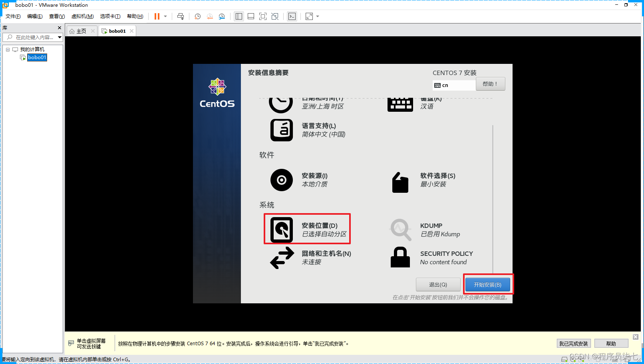Expand the power button dropdown arrow
This screenshot has height=364, width=644.
(165, 16)
